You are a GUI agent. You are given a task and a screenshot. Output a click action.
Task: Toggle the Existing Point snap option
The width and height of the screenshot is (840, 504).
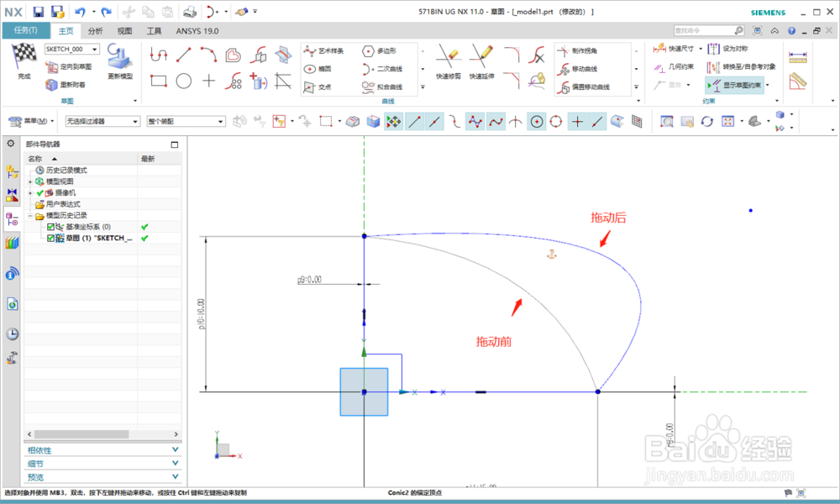pyautogui.click(x=577, y=122)
